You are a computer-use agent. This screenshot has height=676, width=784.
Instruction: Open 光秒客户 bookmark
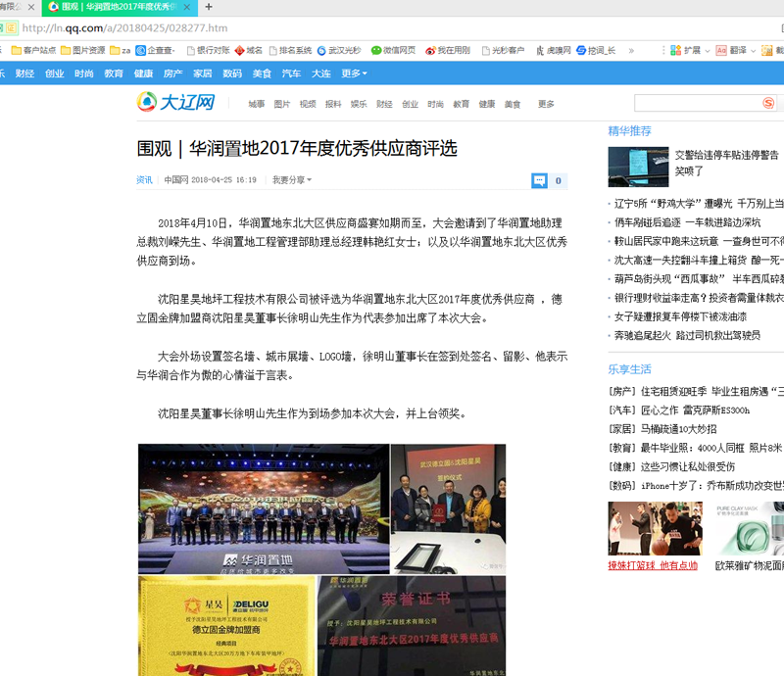(x=503, y=50)
